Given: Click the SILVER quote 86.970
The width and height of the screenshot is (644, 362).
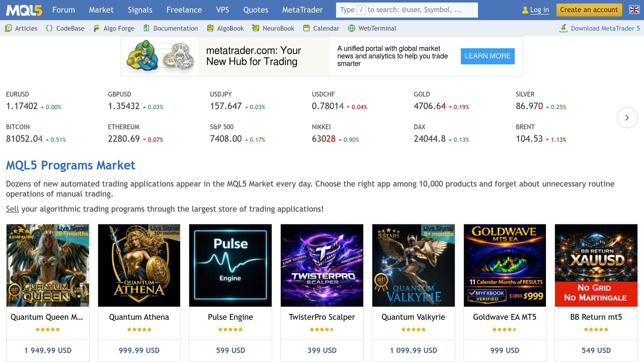Looking at the screenshot, I should (x=530, y=106).
